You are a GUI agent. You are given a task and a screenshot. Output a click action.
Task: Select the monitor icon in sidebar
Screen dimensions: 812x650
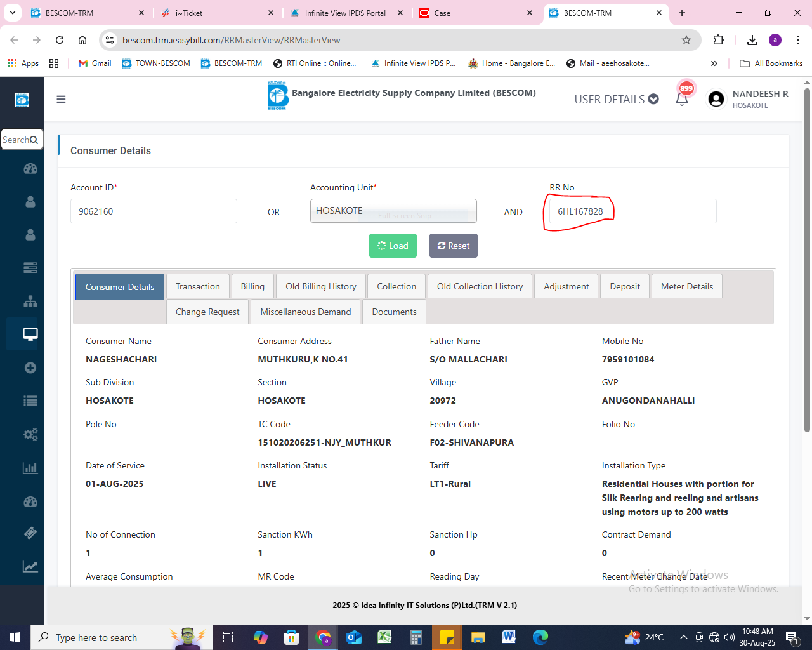[30, 334]
